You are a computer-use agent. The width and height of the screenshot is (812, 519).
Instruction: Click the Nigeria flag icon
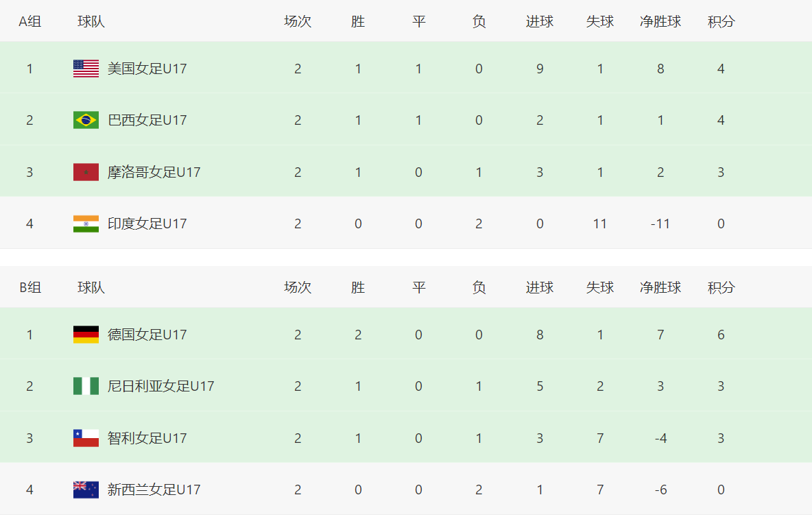point(86,387)
